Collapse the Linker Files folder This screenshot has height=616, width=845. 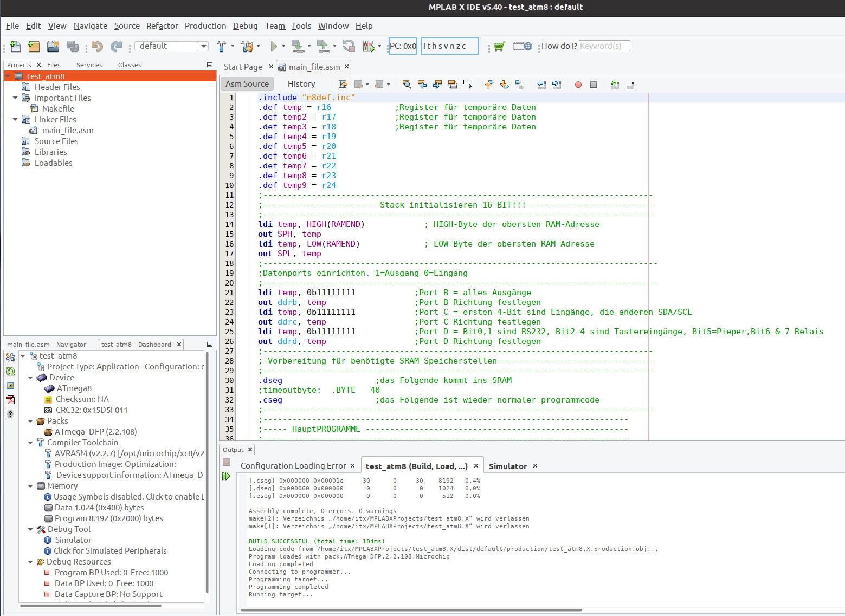coord(15,120)
